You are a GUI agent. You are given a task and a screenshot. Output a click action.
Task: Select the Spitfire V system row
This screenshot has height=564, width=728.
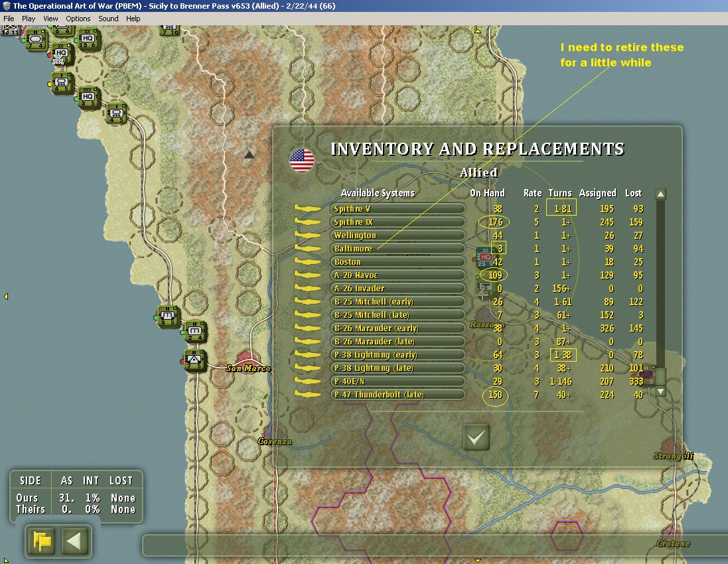click(398, 209)
